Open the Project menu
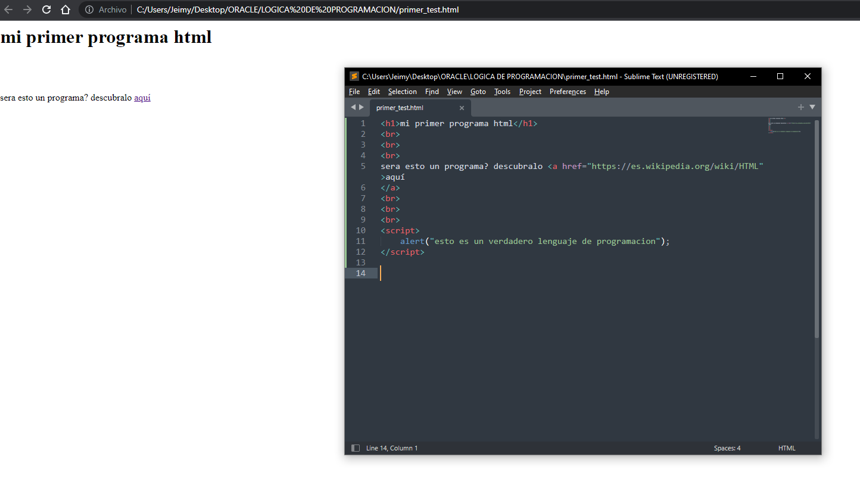This screenshot has width=860, height=504. (x=530, y=92)
